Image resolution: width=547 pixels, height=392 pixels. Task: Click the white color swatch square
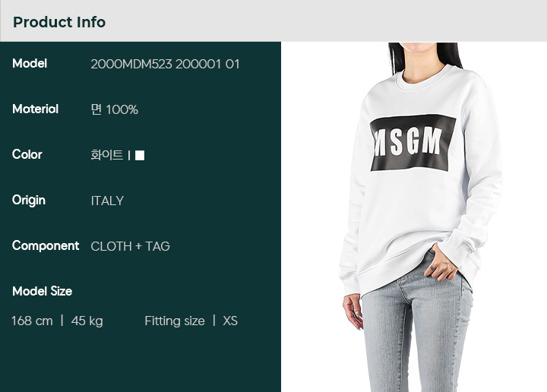coord(140,155)
